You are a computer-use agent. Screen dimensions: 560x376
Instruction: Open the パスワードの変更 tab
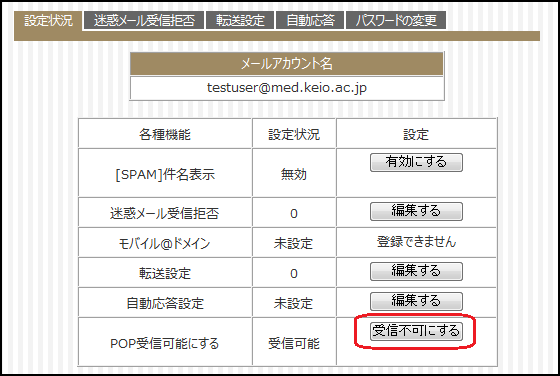coord(396,20)
